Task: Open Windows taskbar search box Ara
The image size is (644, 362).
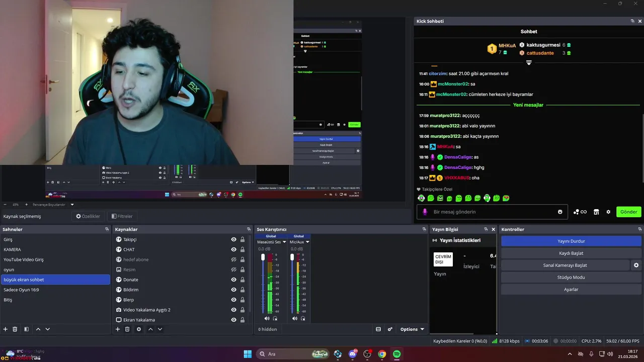Action: (x=294, y=354)
